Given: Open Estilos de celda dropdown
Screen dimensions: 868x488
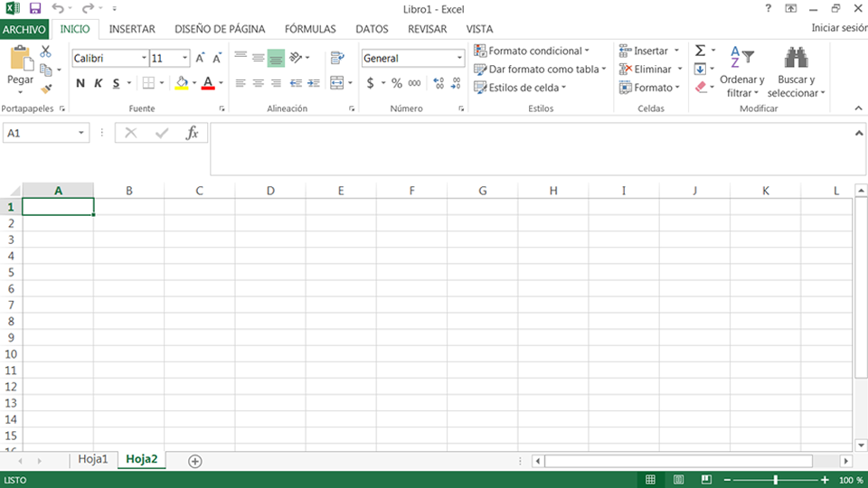Looking at the screenshot, I should (x=520, y=88).
